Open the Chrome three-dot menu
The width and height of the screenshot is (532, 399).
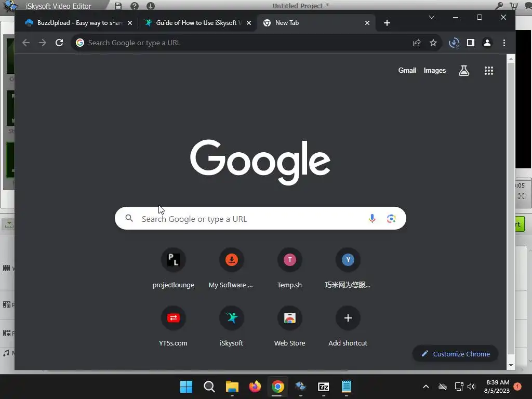pyautogui.click(x=504, y=43)
